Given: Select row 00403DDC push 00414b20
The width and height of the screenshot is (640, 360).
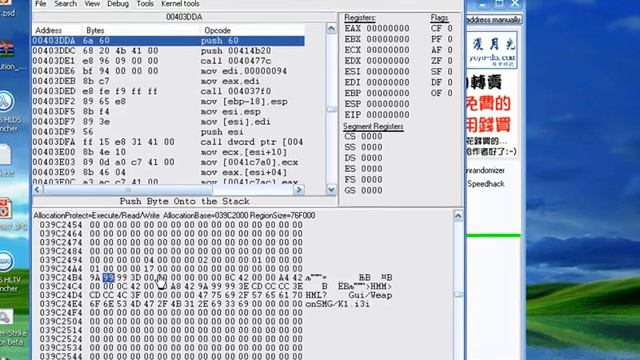Looking at the screenshot, I should 168,51.
